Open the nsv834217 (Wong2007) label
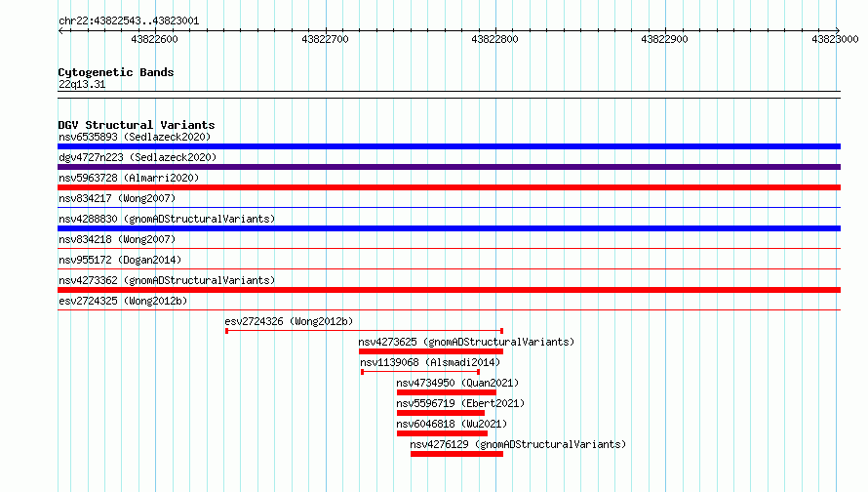Image resolution: width=868 pixels, height=492 pixels. point(117,198)
